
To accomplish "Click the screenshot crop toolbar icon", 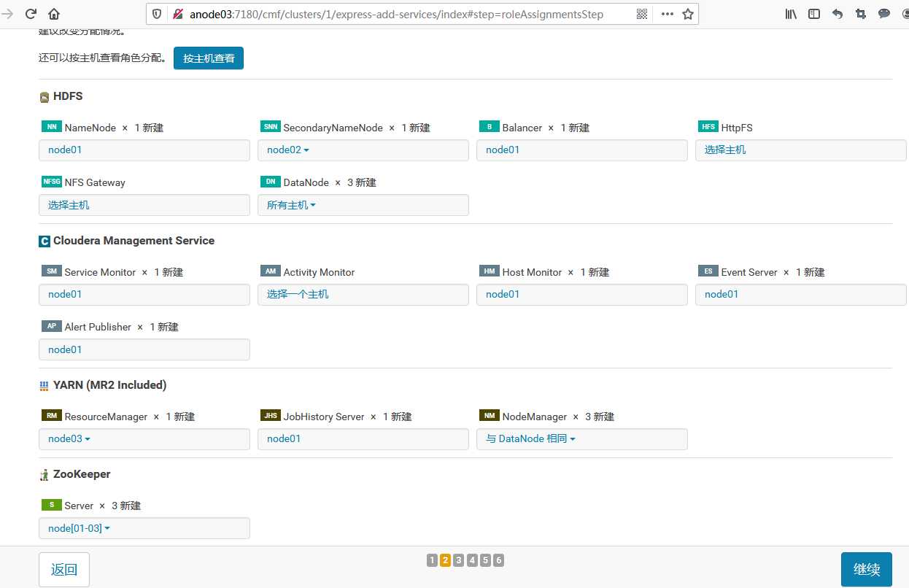I will (x=861, y=14).
